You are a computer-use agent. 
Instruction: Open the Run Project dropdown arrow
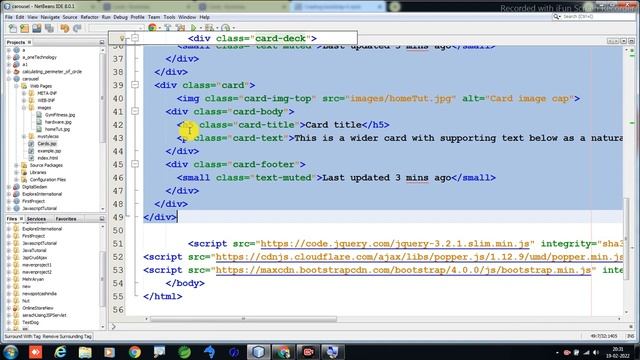[200, 28]
